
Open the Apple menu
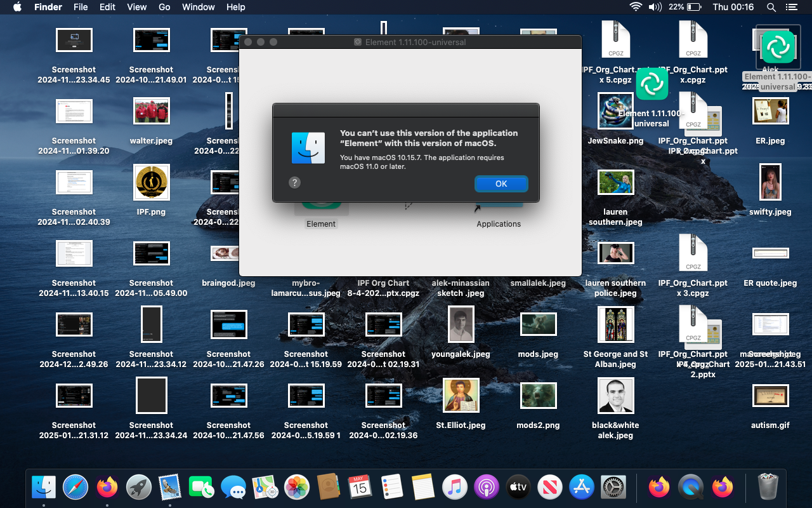click(x=17, y=7)
